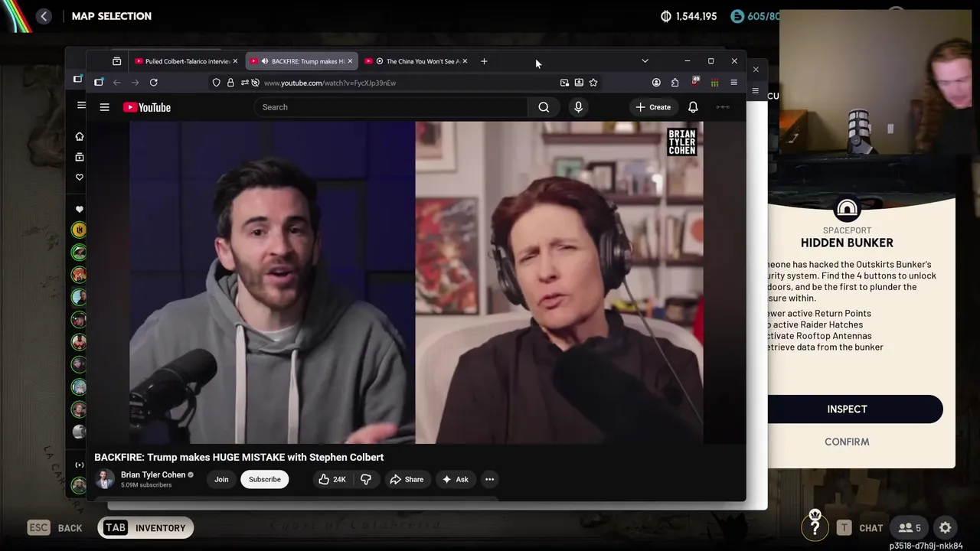Screen dimensions: 980x551
Task: Dislike the video
Action: [366, 479]
